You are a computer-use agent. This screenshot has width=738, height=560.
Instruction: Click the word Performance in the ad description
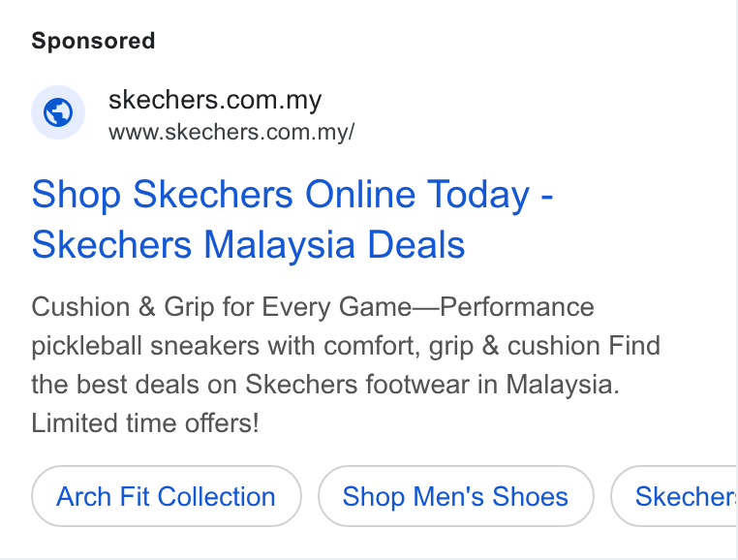pos(517,307)
